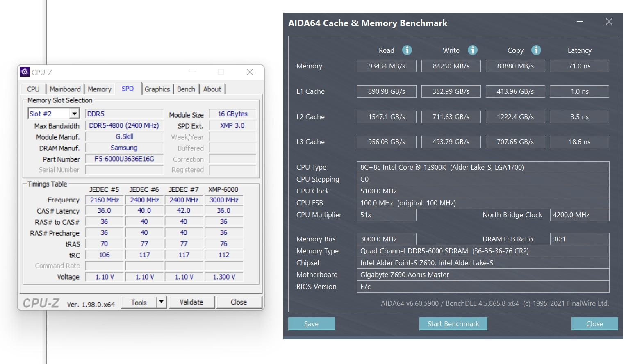Click the Memory Latency value 71.0 ns
642x364 pixels.
[579, 66]
